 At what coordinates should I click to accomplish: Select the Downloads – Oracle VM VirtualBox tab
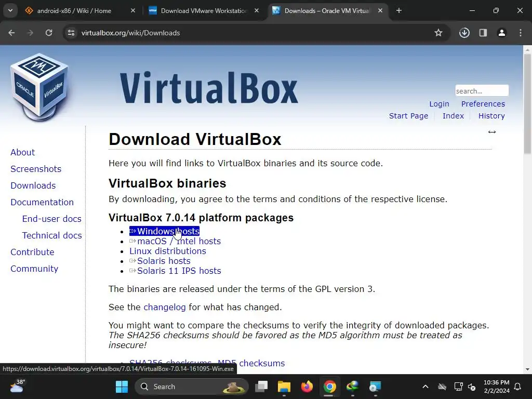click(327, 11)
